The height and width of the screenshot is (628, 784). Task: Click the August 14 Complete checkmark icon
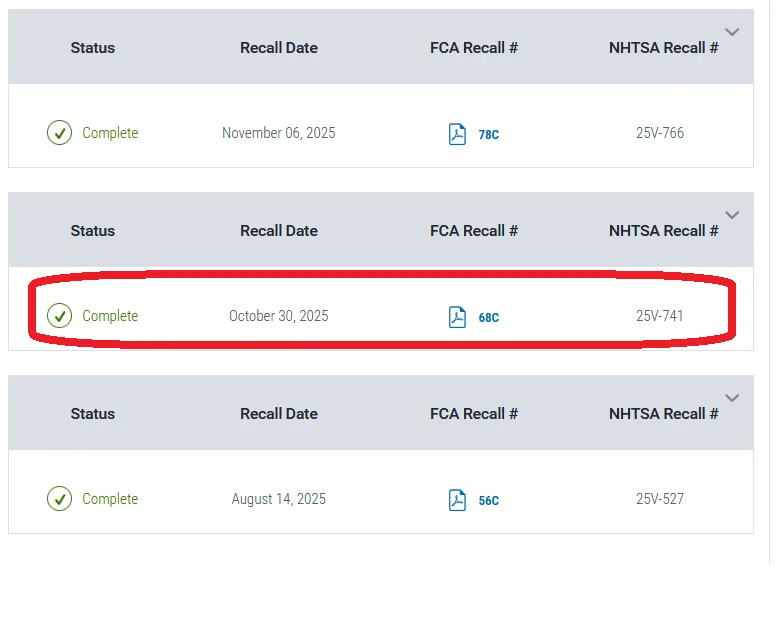(x=60, y=499)
